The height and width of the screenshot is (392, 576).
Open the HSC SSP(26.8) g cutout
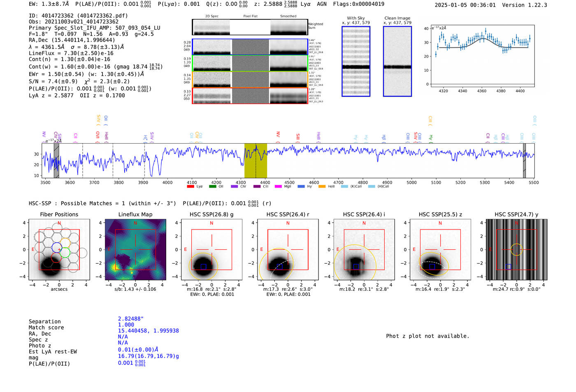point(211,249)
